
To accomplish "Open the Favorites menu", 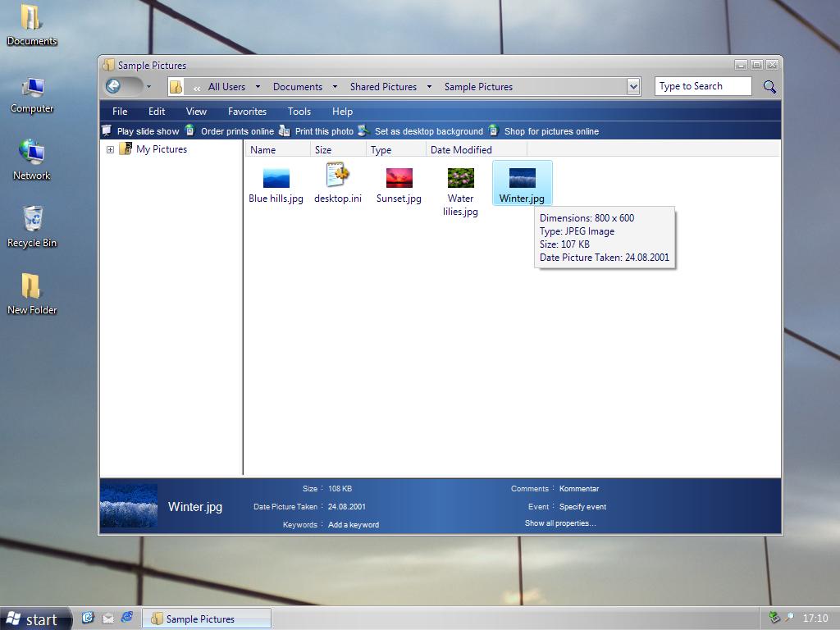I will click(247, 112).
